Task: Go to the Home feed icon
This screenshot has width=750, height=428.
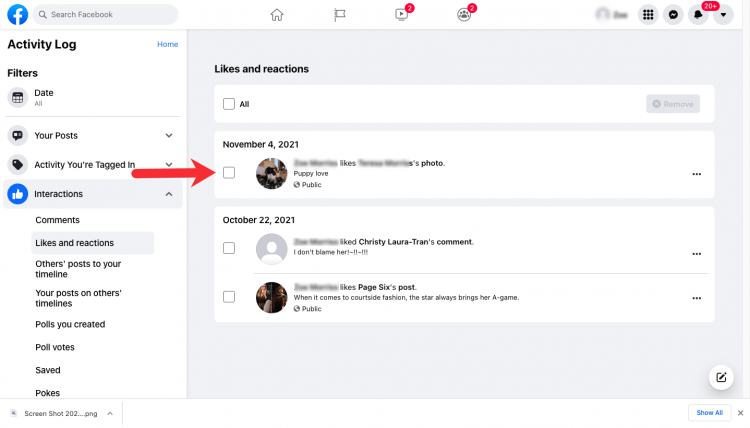Action: 277,15
